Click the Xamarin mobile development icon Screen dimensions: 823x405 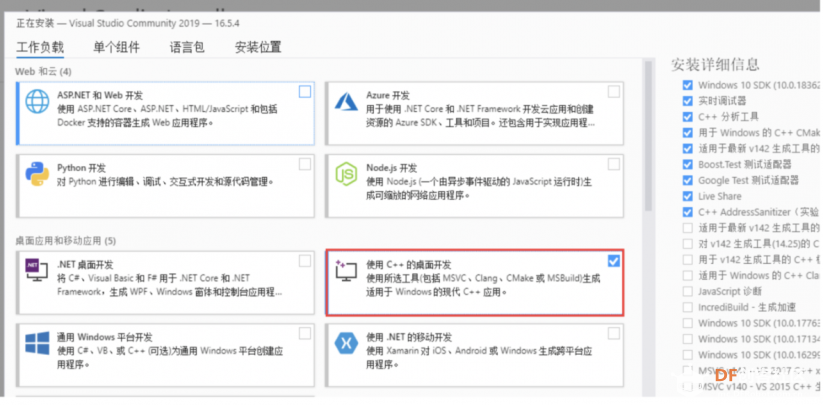346,344
